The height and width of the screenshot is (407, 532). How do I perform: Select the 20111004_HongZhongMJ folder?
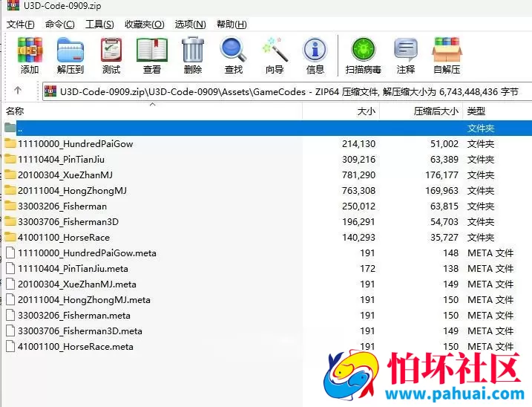tap(72, 191)
